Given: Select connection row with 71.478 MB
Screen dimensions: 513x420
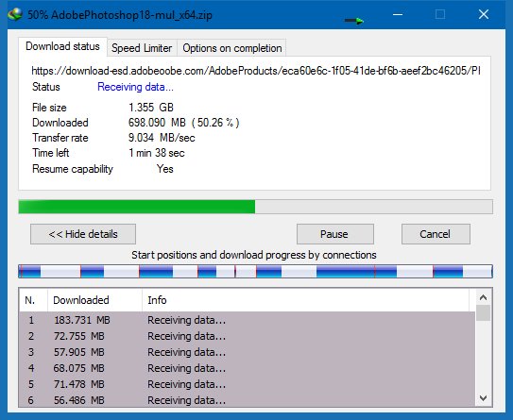Looking at the screenshot, I should click(x=247, y=384).
